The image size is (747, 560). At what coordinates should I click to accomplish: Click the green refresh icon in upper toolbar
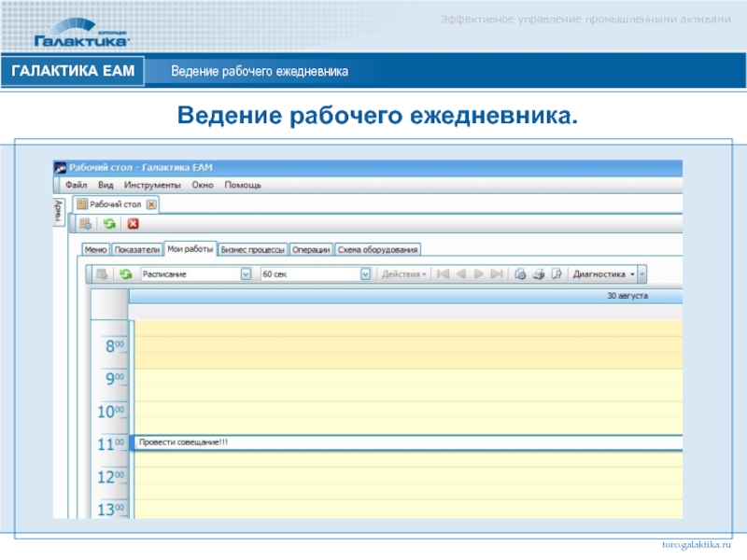[109, 224]
